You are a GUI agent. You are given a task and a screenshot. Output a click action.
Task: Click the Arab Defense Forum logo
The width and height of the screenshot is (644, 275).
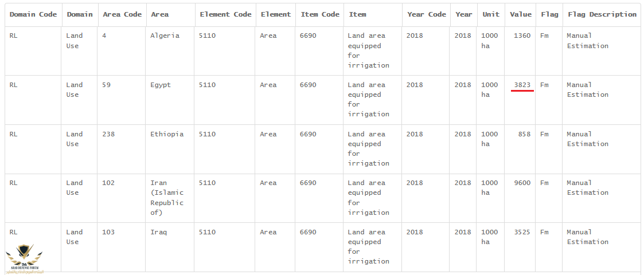tap(24, 257)
